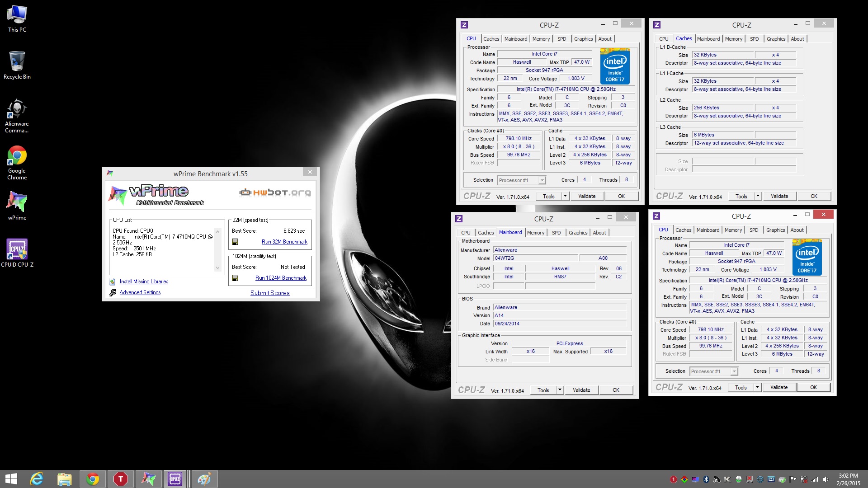Open the Recycle Bin desktop icon
Image resolution: width=868 pixels, height=488 pixels.
(17, 66)
